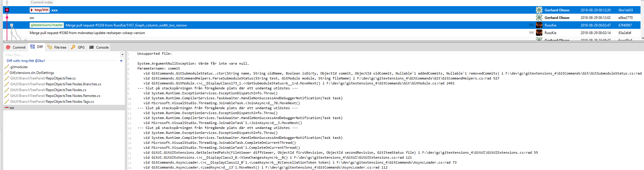This screenshot has width=644, height=170.
Task: Select the 'Commit index' row
Action: point(42,2)
